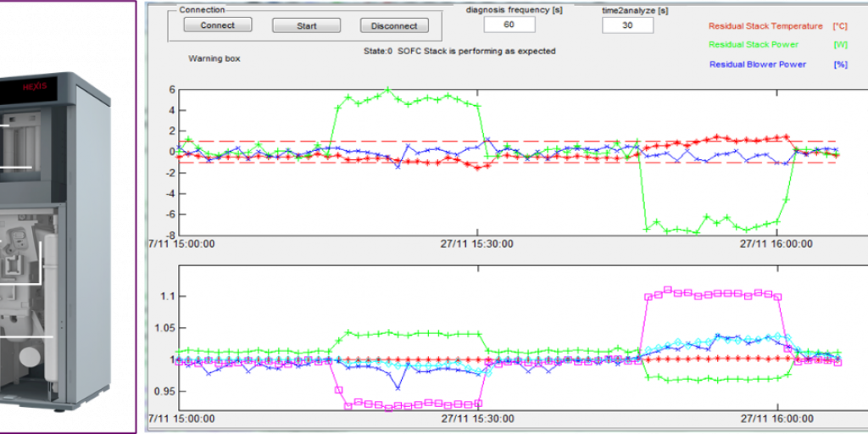The image size is (868, 434).
Task: Click the magenta raised plateau in lower plot
Action: (x=712, y=293)
